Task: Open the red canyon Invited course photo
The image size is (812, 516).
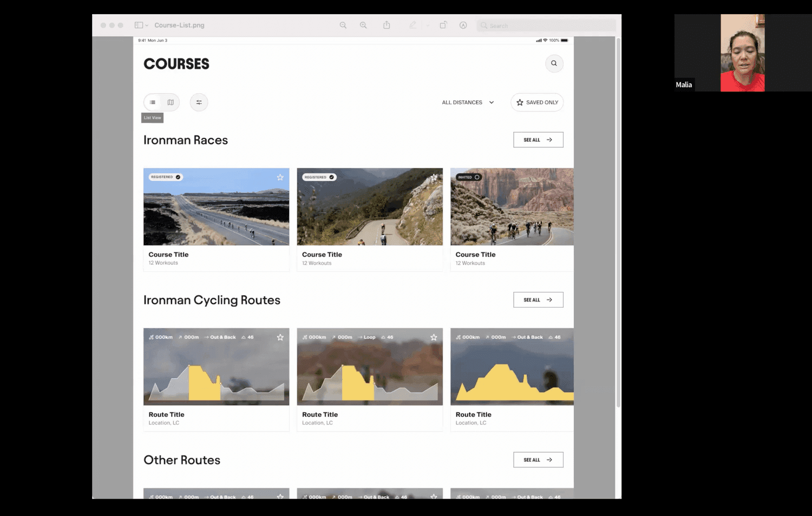Action: point(512,207)
